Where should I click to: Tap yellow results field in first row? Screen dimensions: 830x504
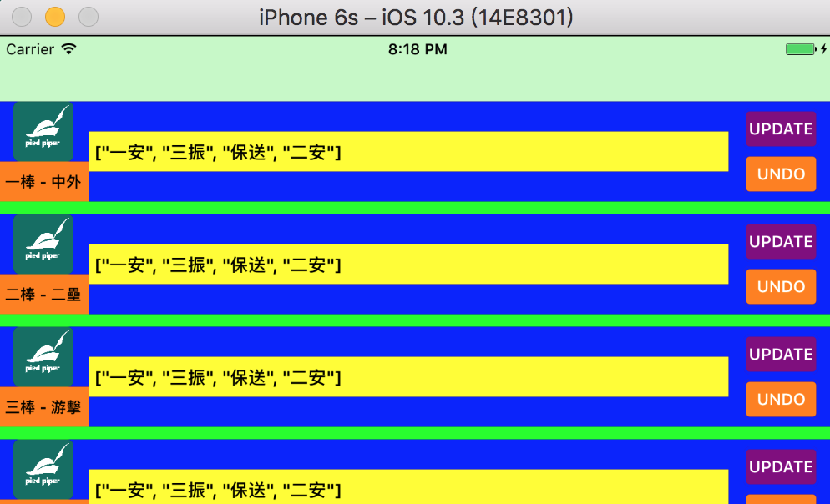(x=407, y=152)
